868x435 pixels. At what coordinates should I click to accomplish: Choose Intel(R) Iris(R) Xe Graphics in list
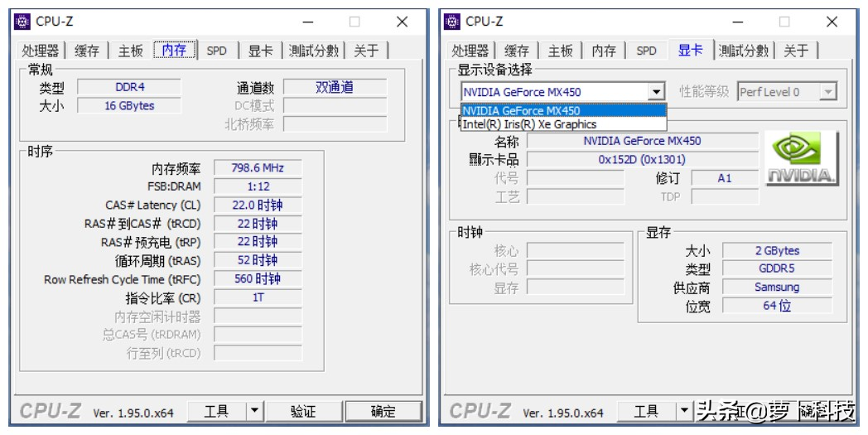pos(563,124)
